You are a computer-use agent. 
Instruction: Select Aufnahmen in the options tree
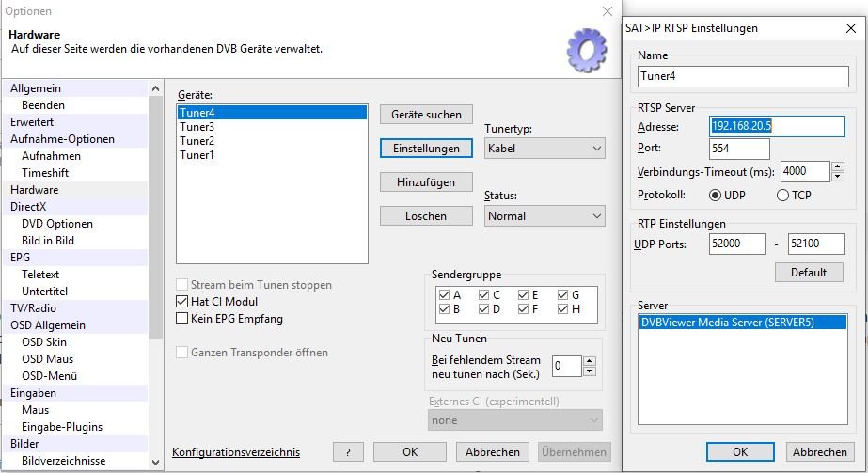51,156
